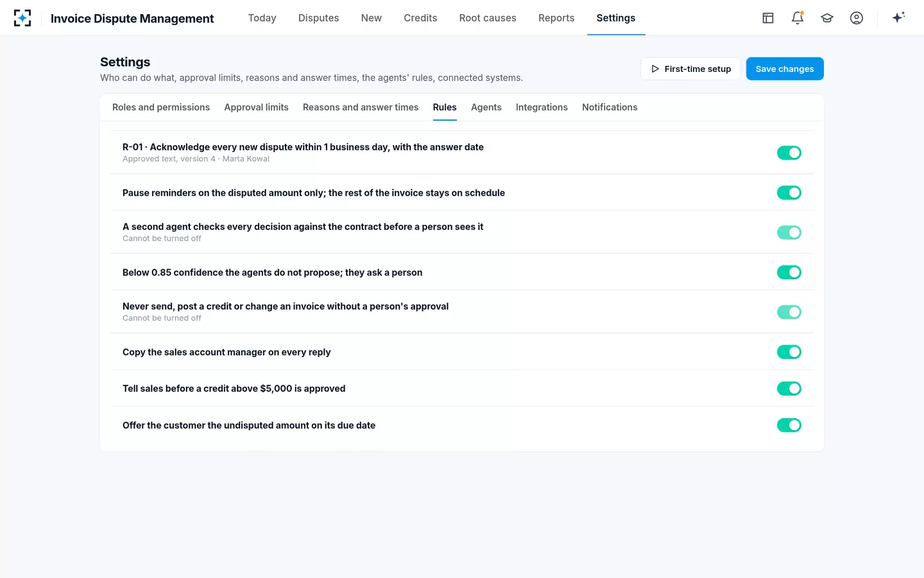Screen dimensions: 924x578
Task: Start the First-time setup
Action: [x=690, y=69]
